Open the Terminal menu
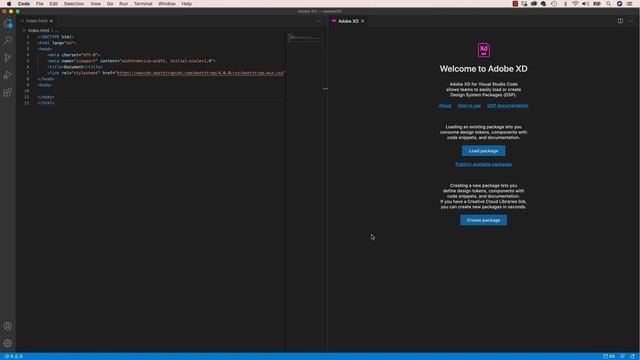The width and height of the screenshot is (640, 360). tap(143, 4)
